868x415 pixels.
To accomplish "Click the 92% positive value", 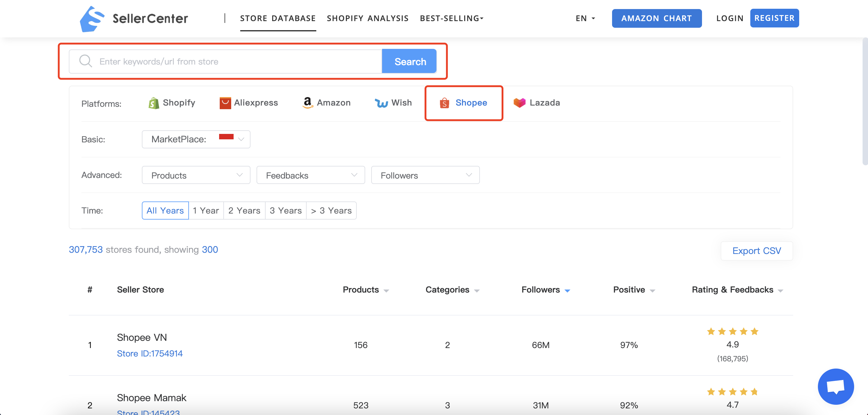I will coord(629,405).
